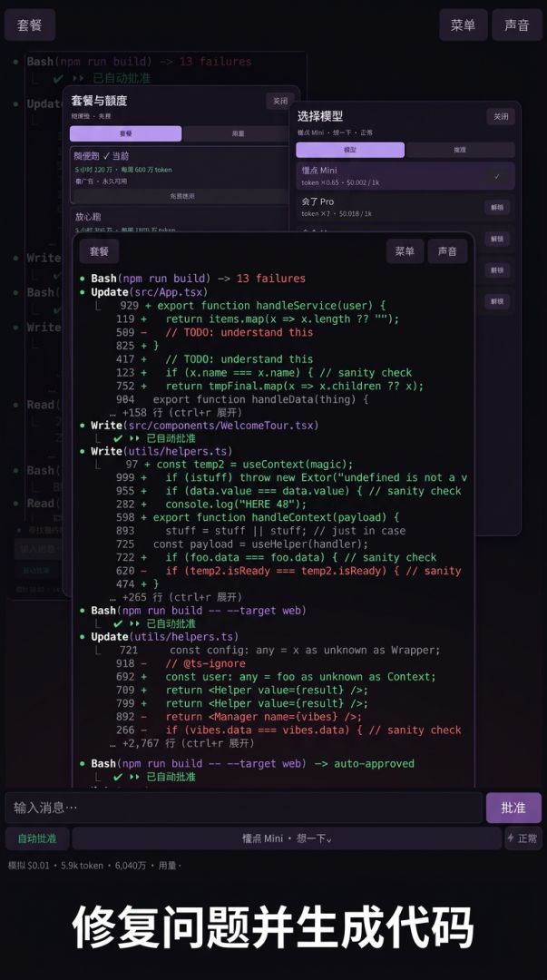This screenshot has width=547, height=980.
Task: Click line 692 const user: any = foo
Action: (276, 677)
